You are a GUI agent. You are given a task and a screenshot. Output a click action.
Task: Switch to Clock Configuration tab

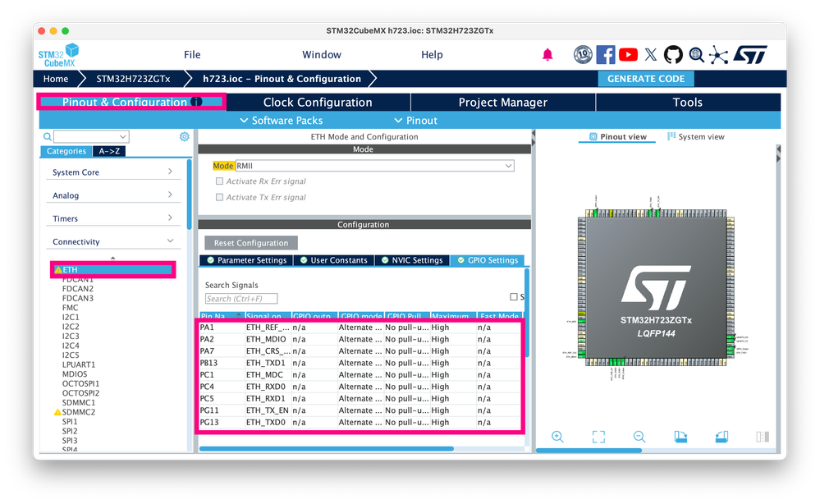point(318,102)
